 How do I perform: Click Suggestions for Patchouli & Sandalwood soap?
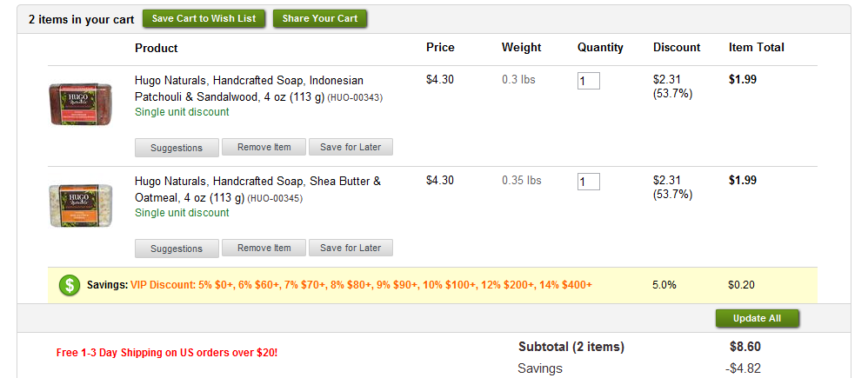click(177, 148)
